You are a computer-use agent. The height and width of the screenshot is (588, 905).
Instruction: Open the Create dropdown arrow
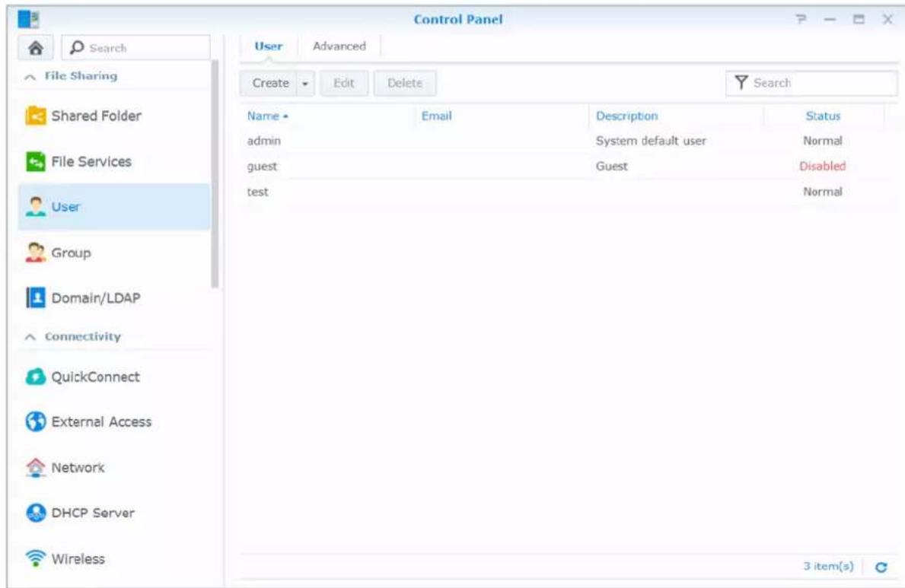point(305,84)
